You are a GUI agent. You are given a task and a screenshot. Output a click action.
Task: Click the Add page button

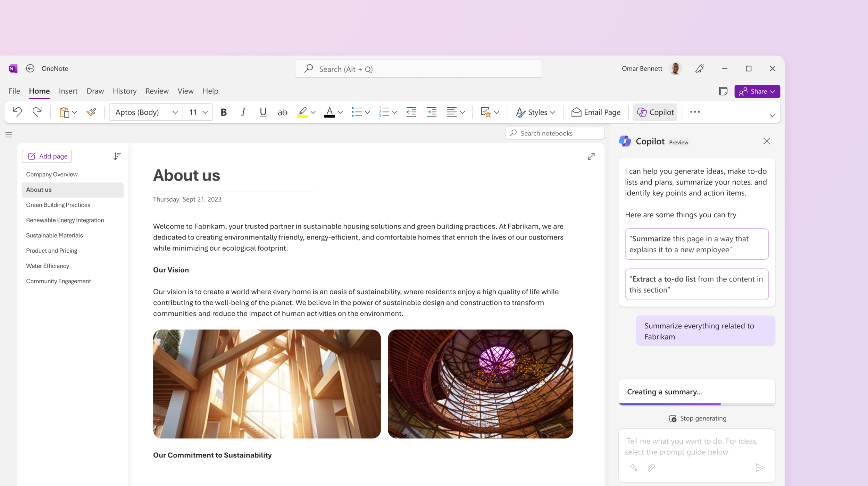[48, 156]
